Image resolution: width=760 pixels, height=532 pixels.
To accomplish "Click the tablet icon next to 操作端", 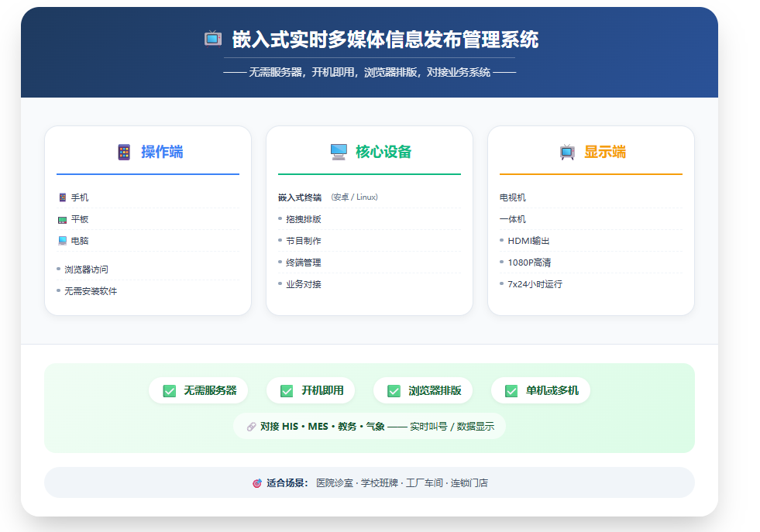I will pos(124,152).
